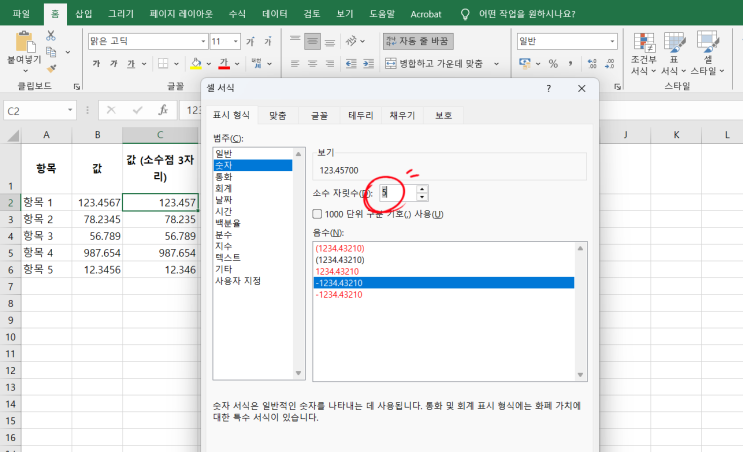Screen dimensions: 743x452
Task: Align text to bottom icon
Action: click(330, 41)
